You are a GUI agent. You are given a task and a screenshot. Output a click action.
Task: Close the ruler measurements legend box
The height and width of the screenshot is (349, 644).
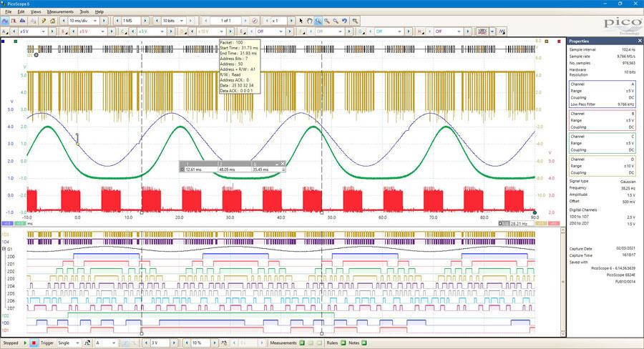click(x=283, y=163)
